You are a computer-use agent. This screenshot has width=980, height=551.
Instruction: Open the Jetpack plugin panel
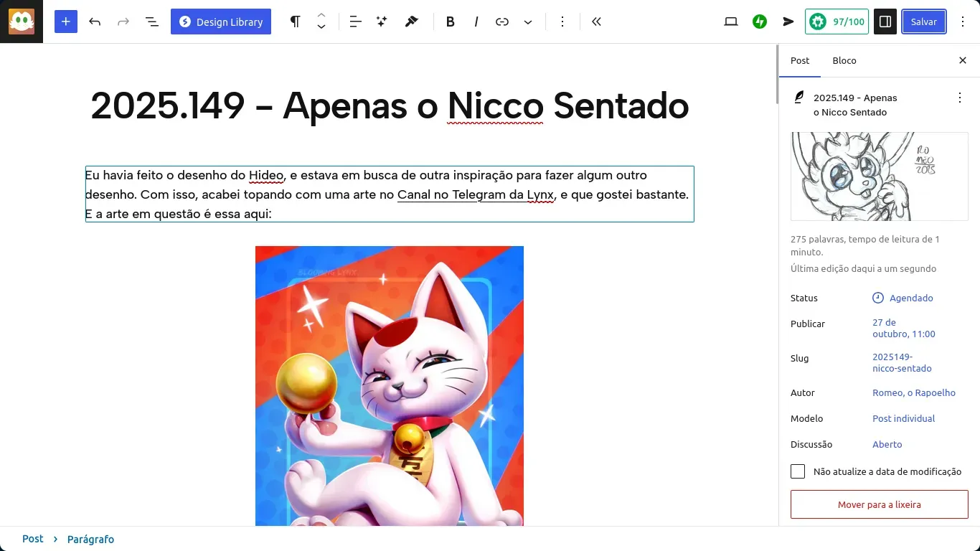tap(760, 22)
